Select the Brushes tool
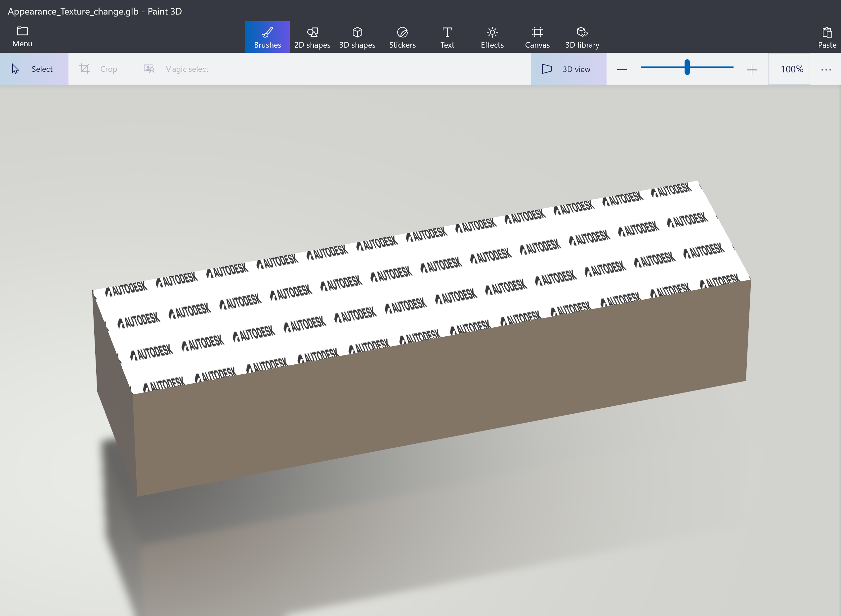The height and width of the screenshot is (616, 841). (x=267, y=37)
